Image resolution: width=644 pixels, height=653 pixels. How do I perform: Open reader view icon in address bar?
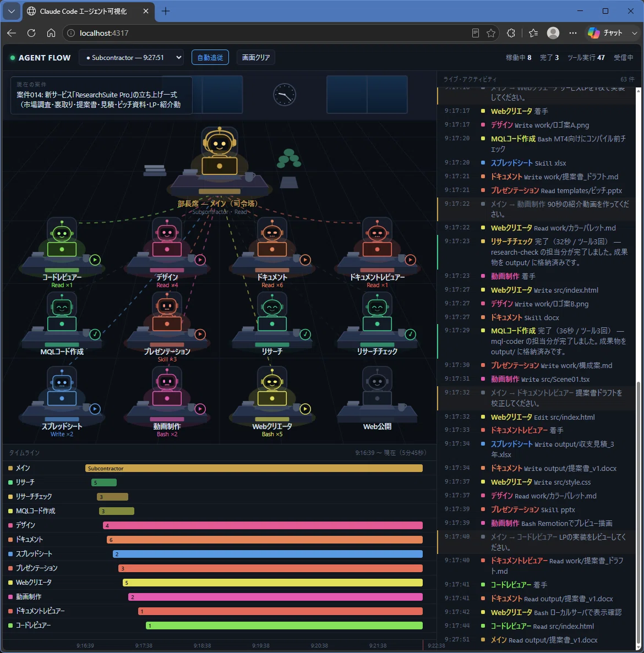point(475,33)
